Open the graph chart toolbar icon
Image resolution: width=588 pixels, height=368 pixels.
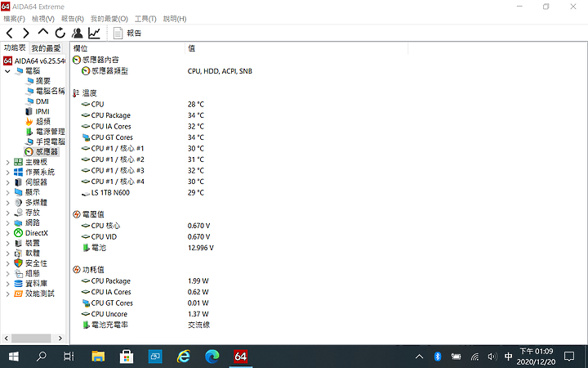94,33
